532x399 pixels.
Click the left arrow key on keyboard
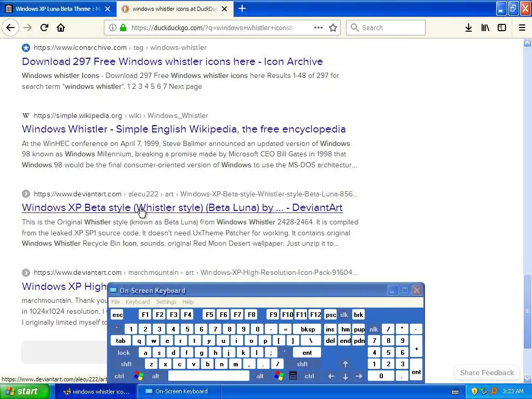(x=331, y=376)
